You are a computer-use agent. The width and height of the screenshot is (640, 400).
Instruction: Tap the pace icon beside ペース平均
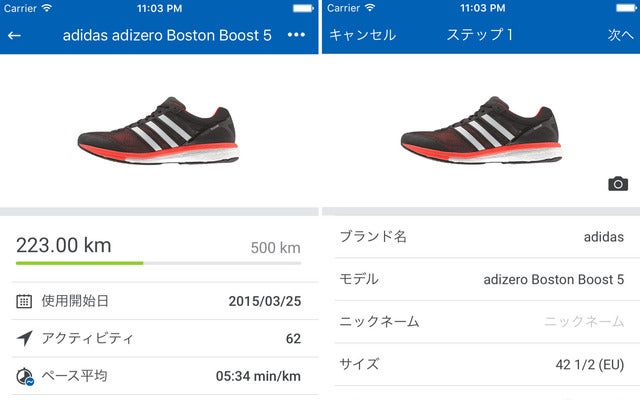pos(25,377)
